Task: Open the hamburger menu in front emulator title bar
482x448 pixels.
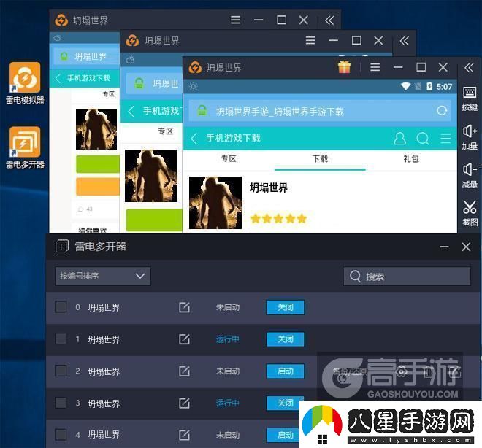Action: pos(375,67)
